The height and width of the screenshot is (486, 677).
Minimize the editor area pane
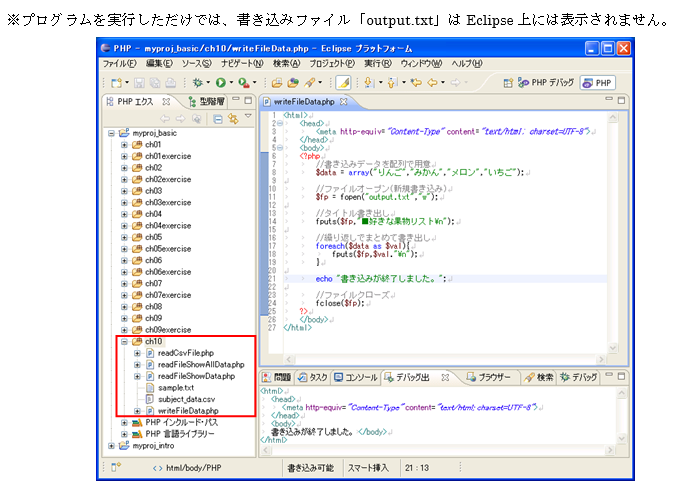[x=608, y=100]
